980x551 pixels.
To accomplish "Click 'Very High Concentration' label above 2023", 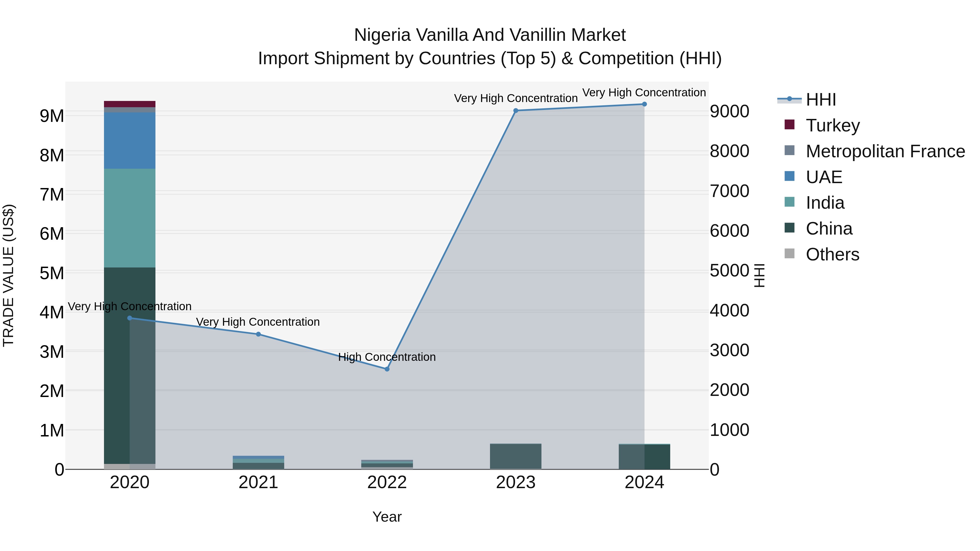I will [x=516, y=98].
